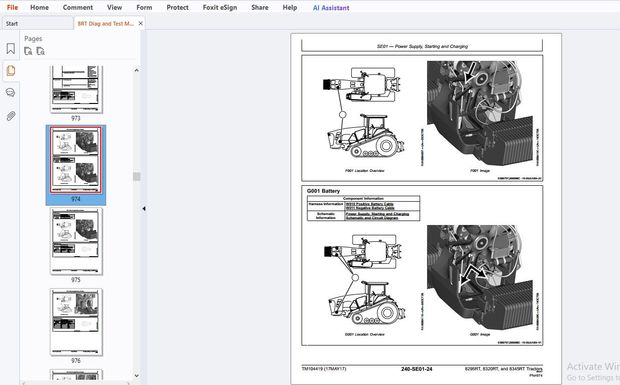Click the first page tool icon under Pages
620x385 pixels.
click(28, 51)
